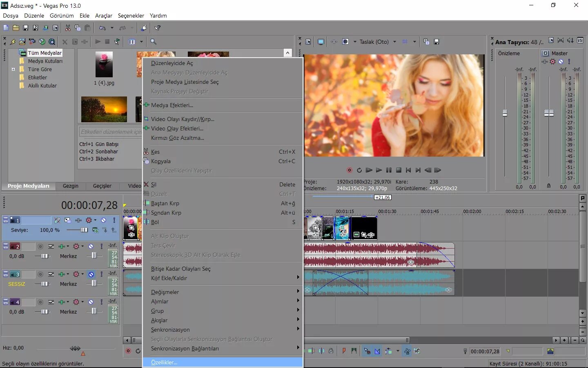Solo track 1 using its solo icon

tap(114, 220)
